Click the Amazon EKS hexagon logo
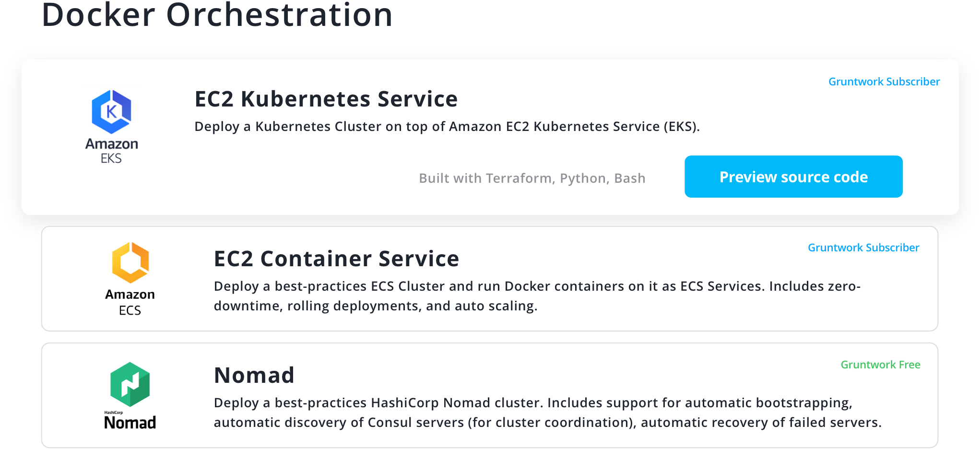The image size is (980, 449). click(x=111, y=112)
